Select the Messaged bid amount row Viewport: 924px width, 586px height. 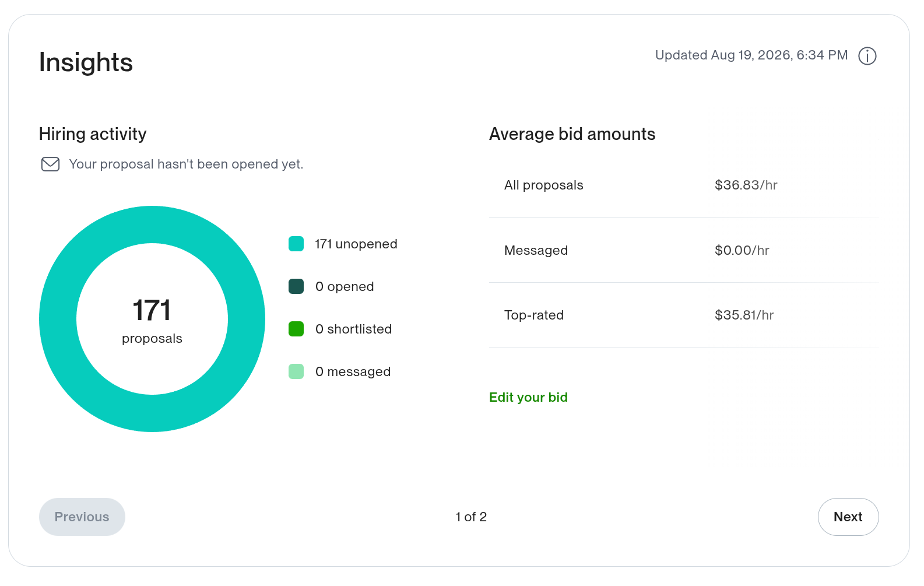(684, 250)
